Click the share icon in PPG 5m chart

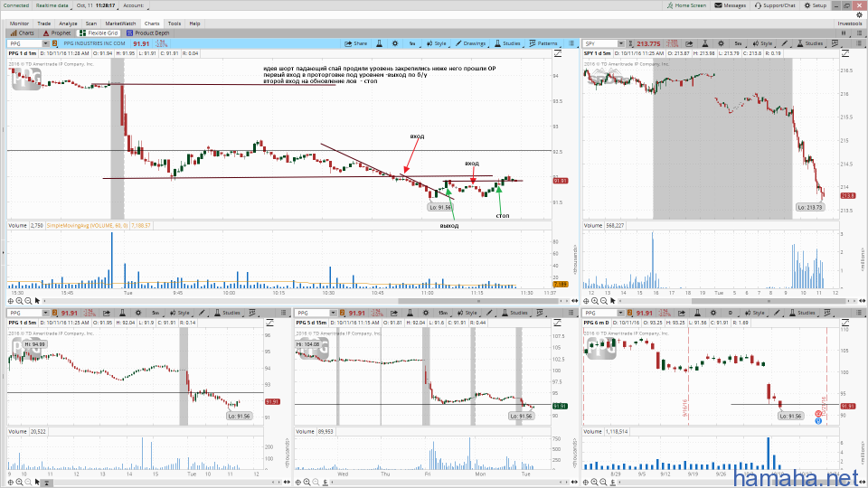pyautogui.click(x=107, y=314)
